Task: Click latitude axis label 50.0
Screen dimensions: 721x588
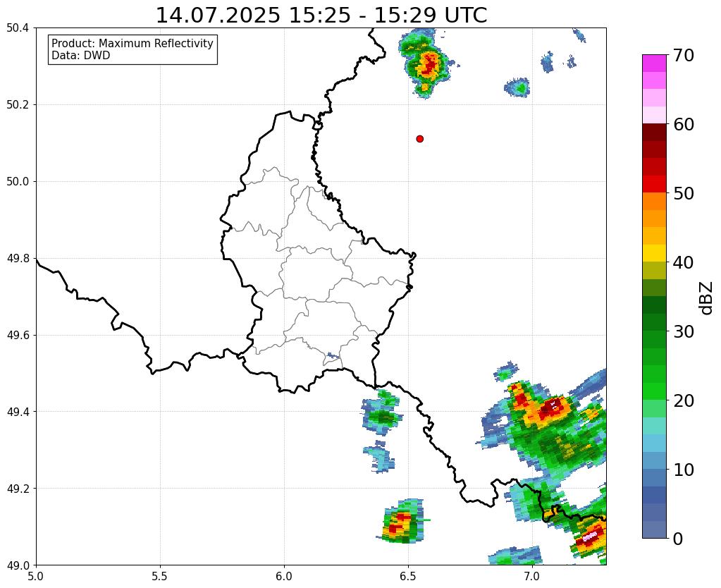Action: [18, 181]
